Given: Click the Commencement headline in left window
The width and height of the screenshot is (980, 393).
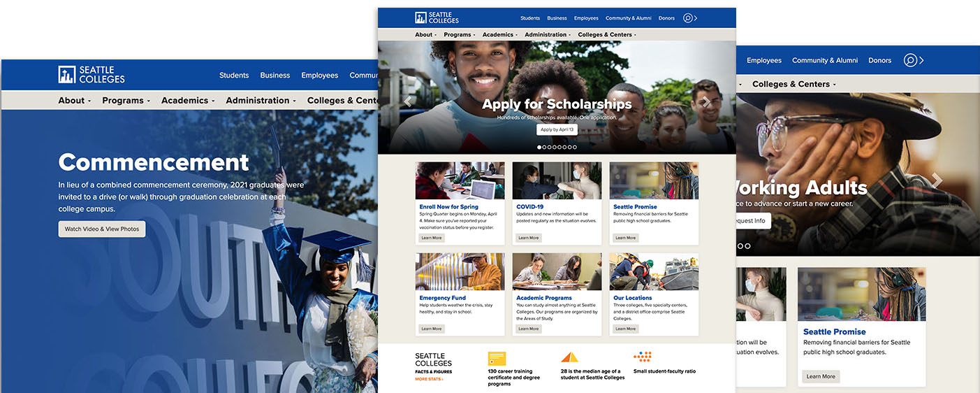Looking at the screenshot, I should pos(154,162).
